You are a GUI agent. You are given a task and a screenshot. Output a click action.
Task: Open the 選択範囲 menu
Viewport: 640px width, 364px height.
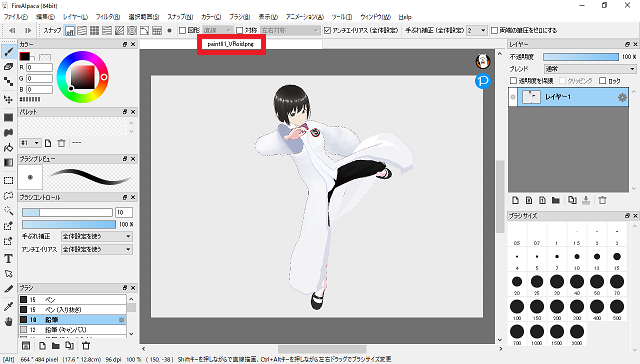point(144,17)
